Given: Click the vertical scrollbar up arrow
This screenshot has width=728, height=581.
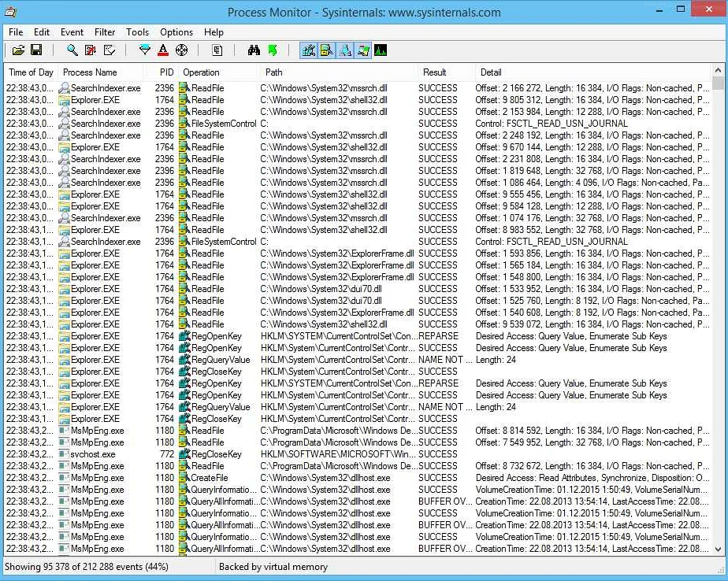Looking at the screenshot, I should click(x=719, y=69).
